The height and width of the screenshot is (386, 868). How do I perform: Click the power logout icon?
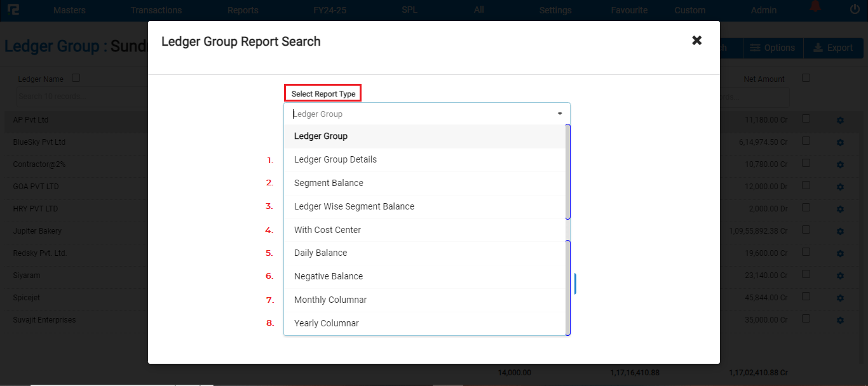854,10
